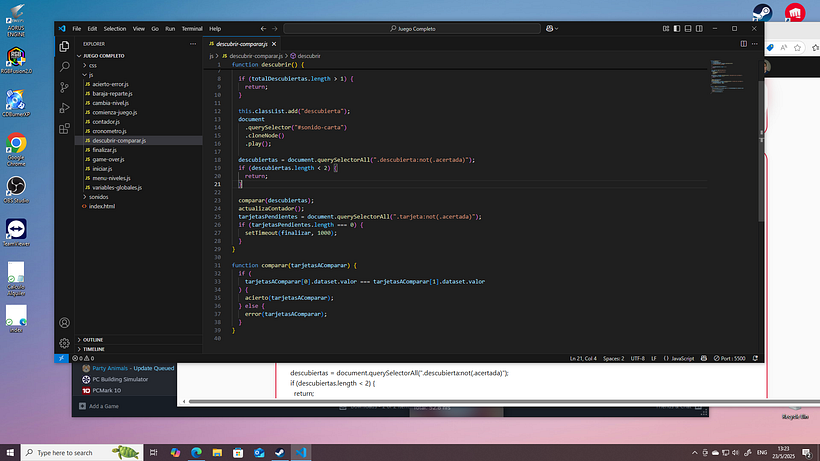
Task: Click Customize Layout icon
Action: pos(666,29)
